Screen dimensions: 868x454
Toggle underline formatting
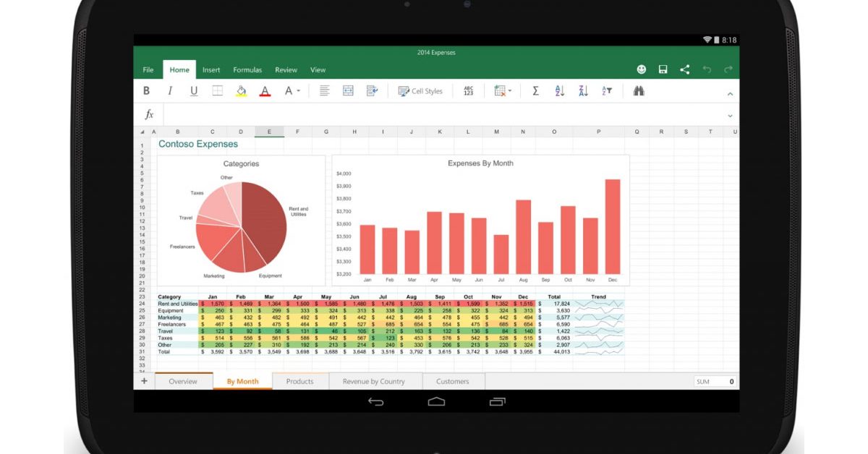[x=194, y=91]
